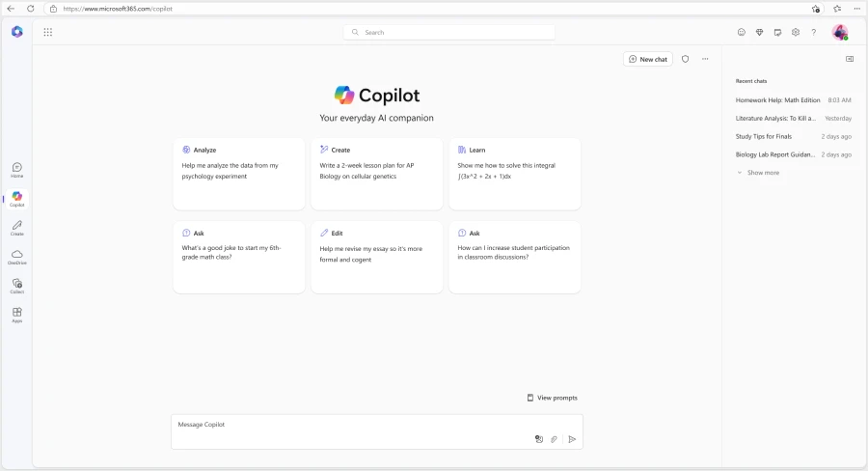Open the account profile picture
This screenshot has width=868, height=471.
click(x=840, y=32)
